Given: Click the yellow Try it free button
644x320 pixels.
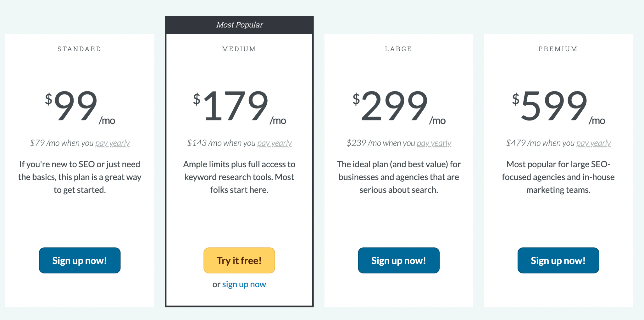Looking at the screenshot, I should [x=239, y=260].
